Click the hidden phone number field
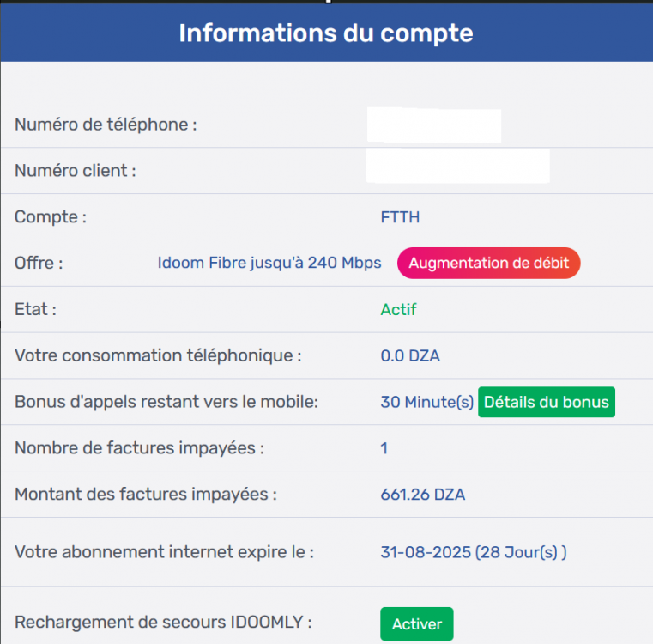 (433, 125)
